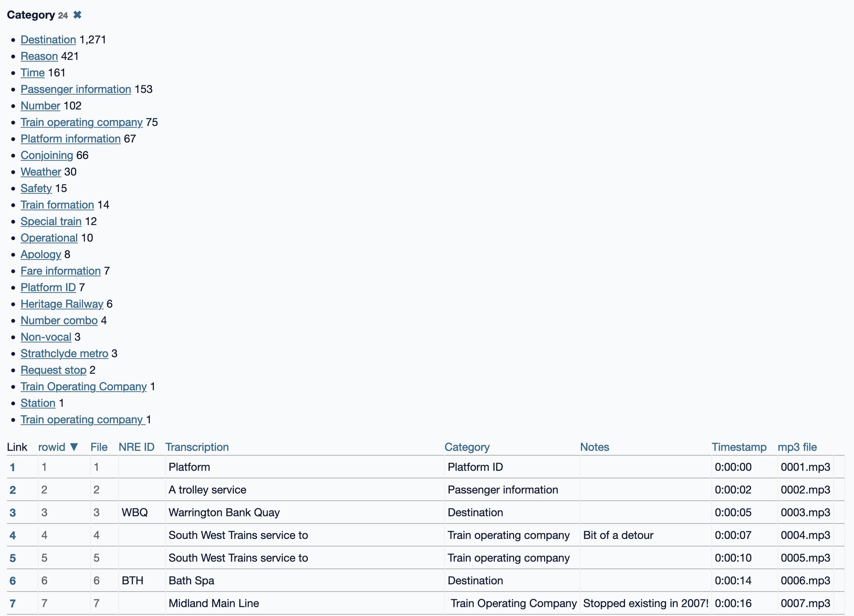Select the Non-vocal category link
This screenshot has width=854, height=616.
(x=46, y=337)
